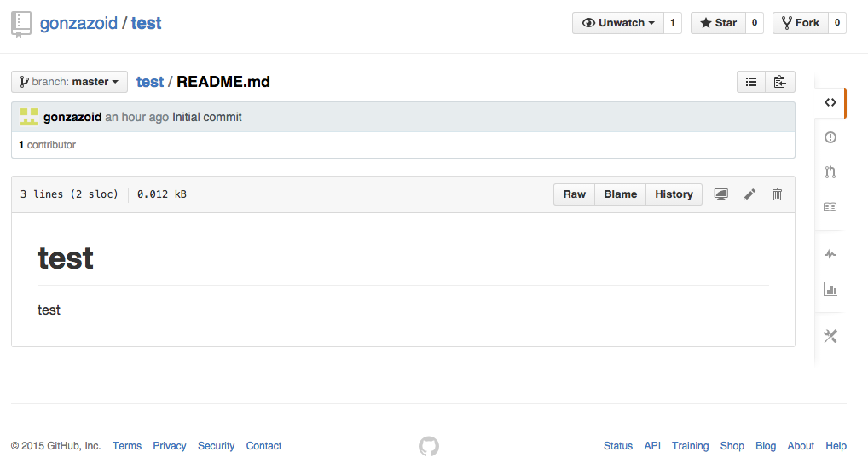Open fork count 0

tap(837, 23)
